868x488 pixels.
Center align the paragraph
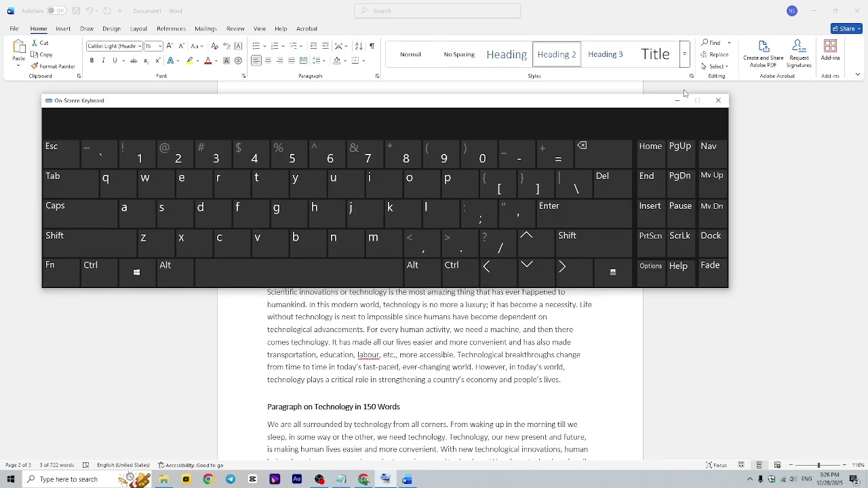269,61
